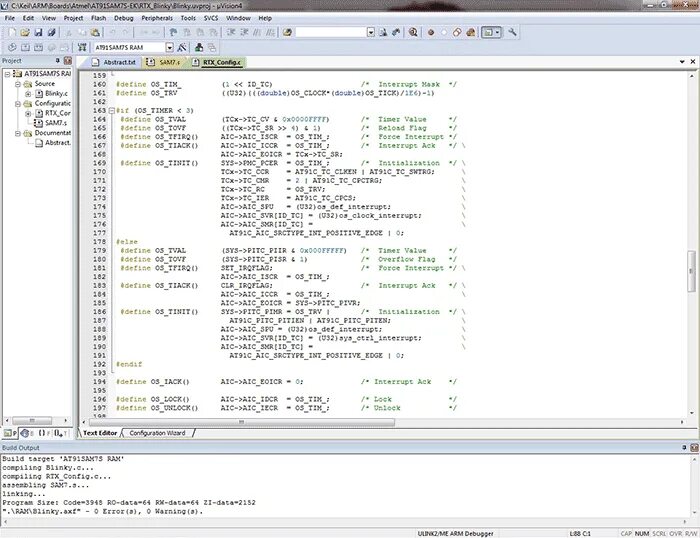The image size is (700, 538).
Task: Open configuration with the wrench icon
Action: (x=512, y=32)
